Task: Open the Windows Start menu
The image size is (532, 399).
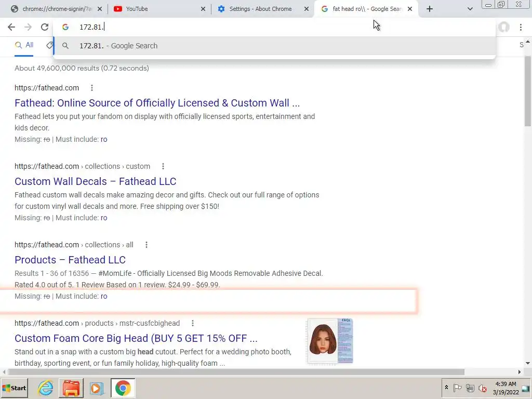Action: pyautogui.click(x=14, y=388)
